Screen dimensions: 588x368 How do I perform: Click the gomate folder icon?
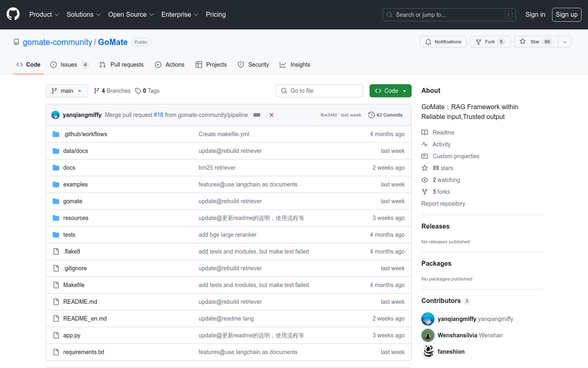point(56,201)
